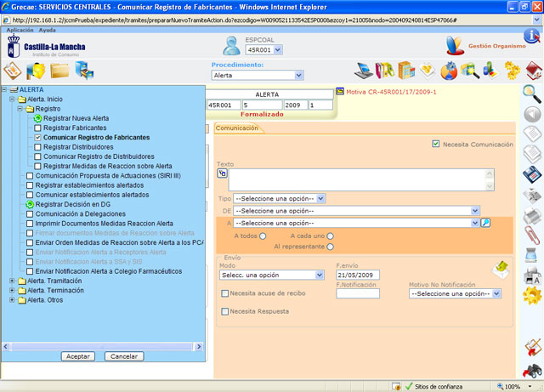Click the folder with magnifier toolbar icon

470,71
